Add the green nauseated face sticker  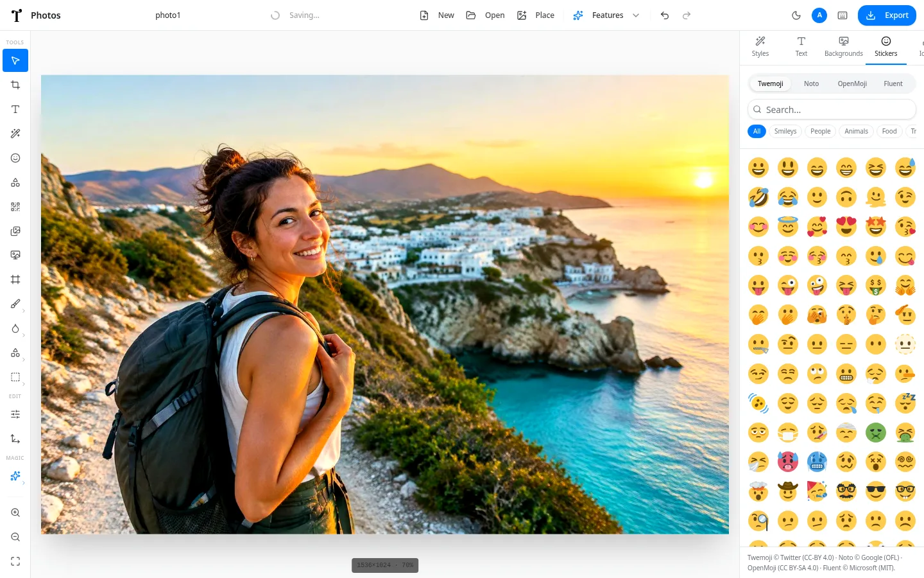pyautogui.click(x=876, y=432)
